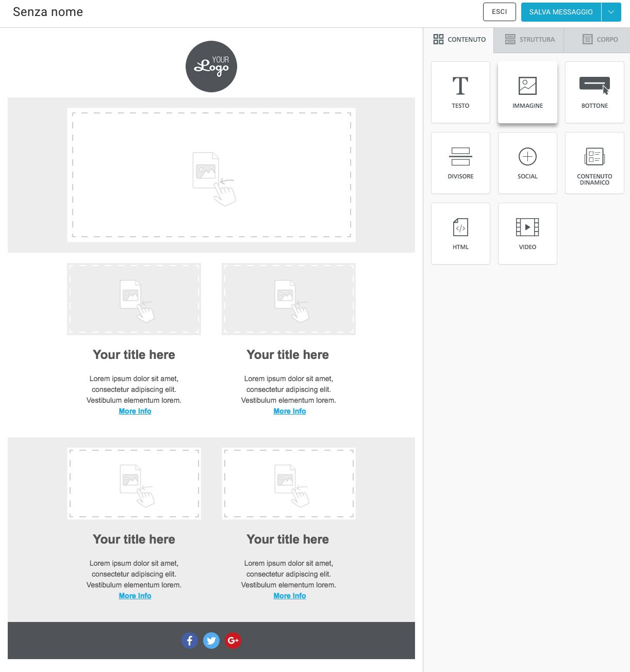Click left image placeholder in gray section
630x672 pixels.
pyautogui.click(x=134, y=484)
